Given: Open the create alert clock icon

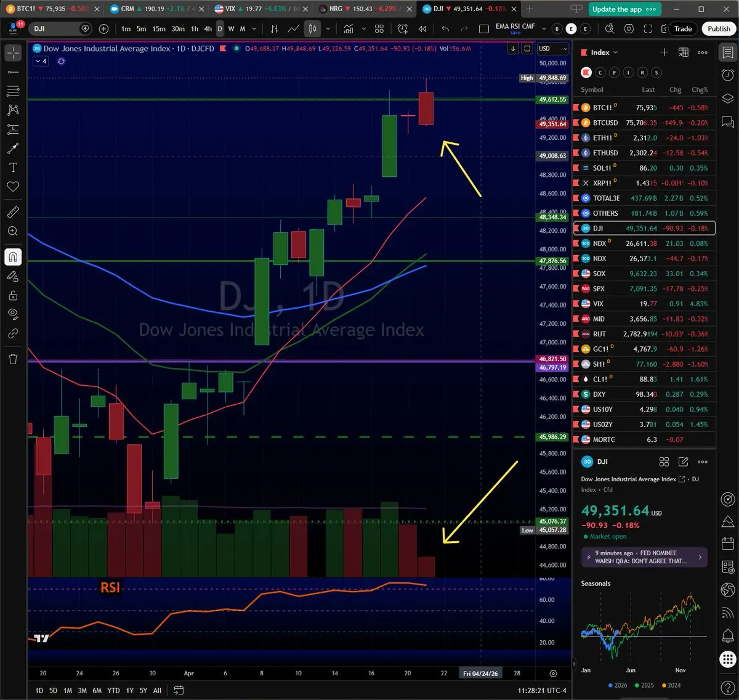Looking at the screenshot, I should click(x=403, y=29).
